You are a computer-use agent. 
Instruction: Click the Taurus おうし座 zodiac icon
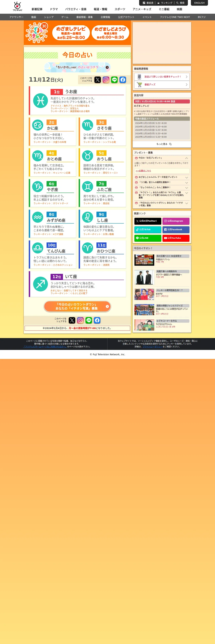click(88, 156)
